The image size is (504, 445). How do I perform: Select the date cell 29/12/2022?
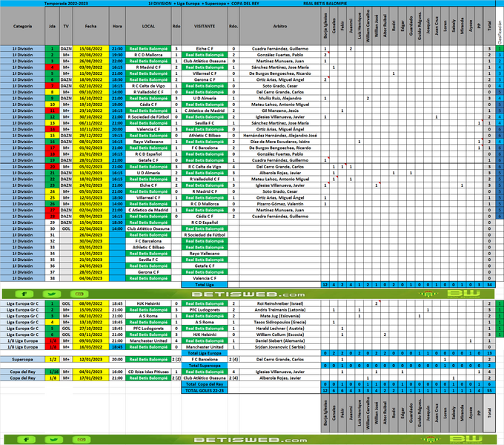coord(90,136)
